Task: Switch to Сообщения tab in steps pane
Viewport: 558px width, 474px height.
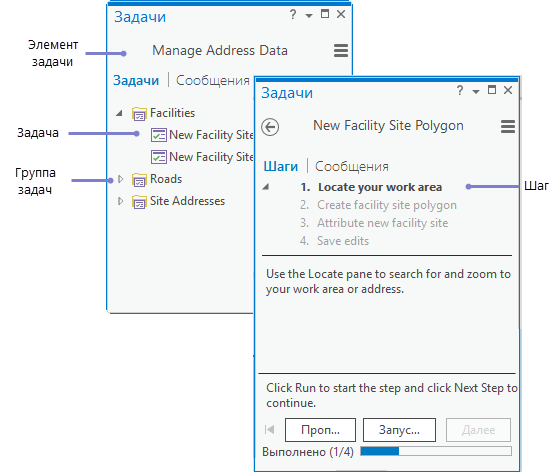Action: [x=352, y=167]
